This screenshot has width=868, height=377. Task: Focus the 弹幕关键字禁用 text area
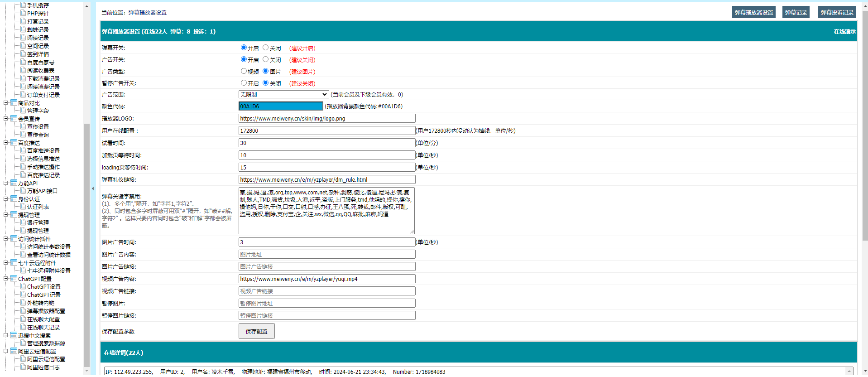tap(326, 211)
